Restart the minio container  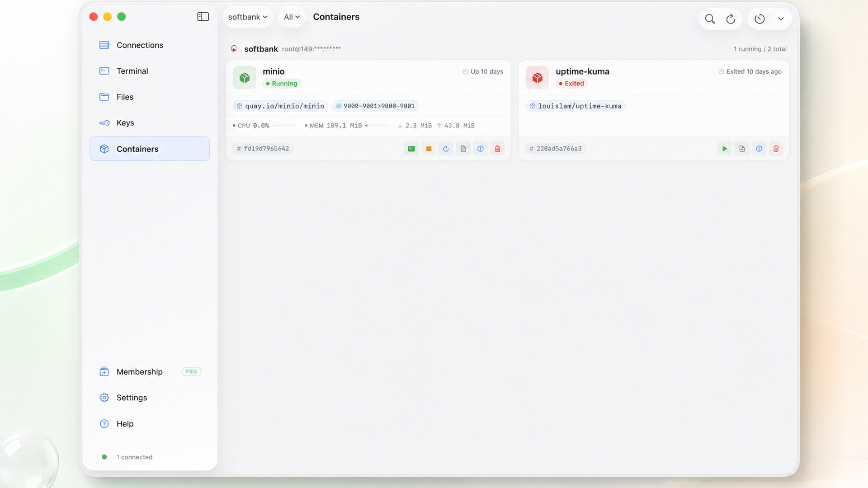click(446, 149)
